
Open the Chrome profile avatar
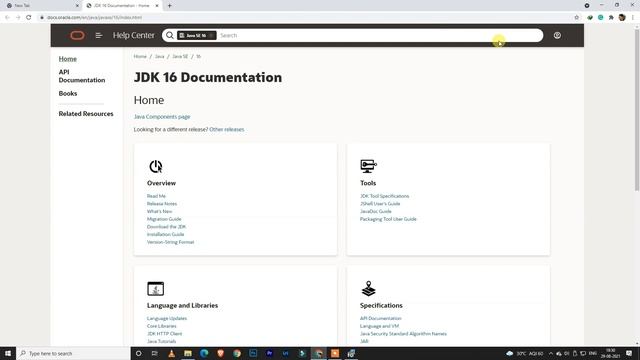click(622, 18)
